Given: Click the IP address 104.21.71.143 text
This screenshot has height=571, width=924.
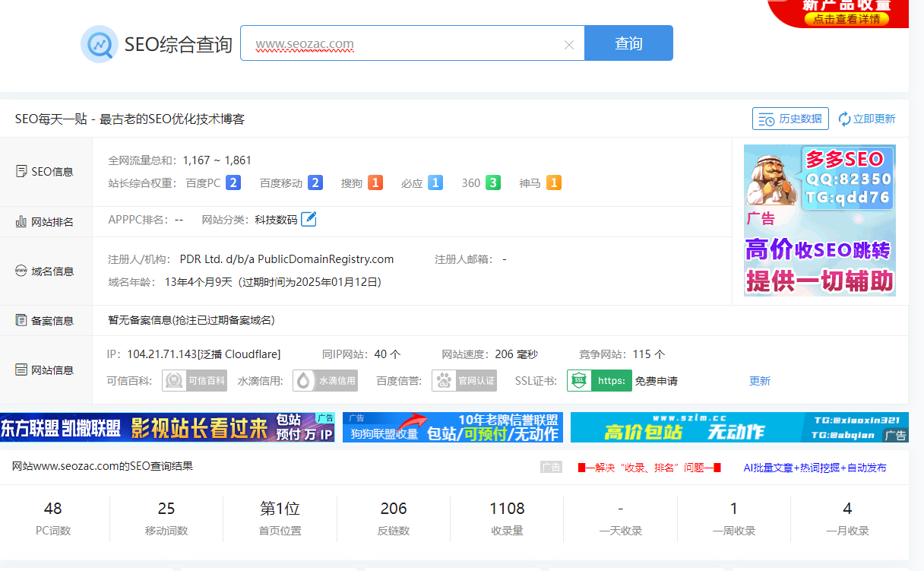Looking at the screenshot, I should coord(161,354).
